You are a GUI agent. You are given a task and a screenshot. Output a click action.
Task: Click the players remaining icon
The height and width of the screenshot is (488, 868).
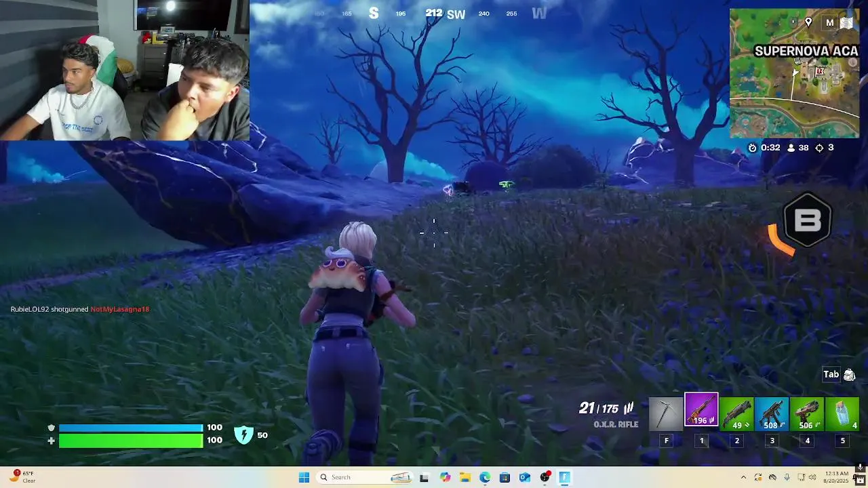pyautogui.click(x=791, y=148)
